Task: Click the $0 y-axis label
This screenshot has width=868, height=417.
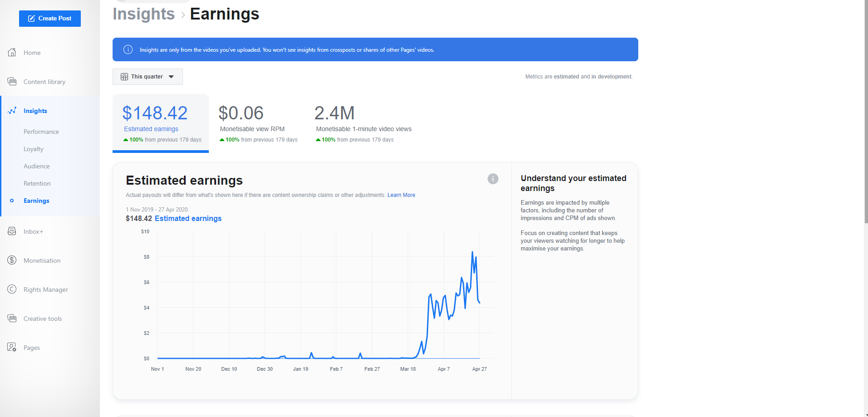Action: pos(147,358)
